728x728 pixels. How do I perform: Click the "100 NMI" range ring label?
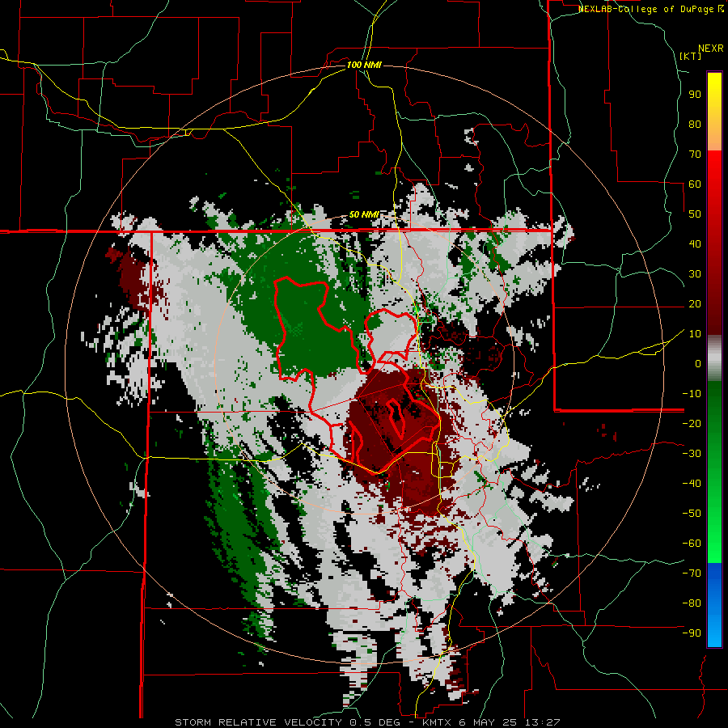coord(364,65)
